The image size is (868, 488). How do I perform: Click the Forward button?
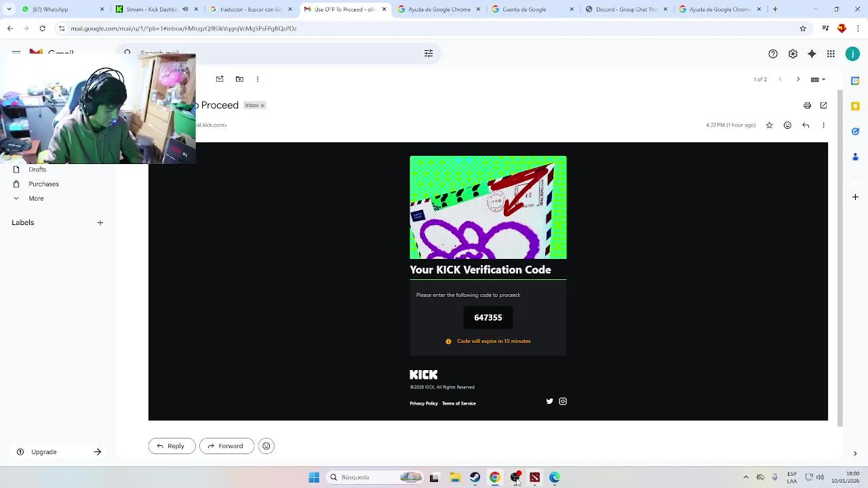pyautogui.click(x=226, y=446)
